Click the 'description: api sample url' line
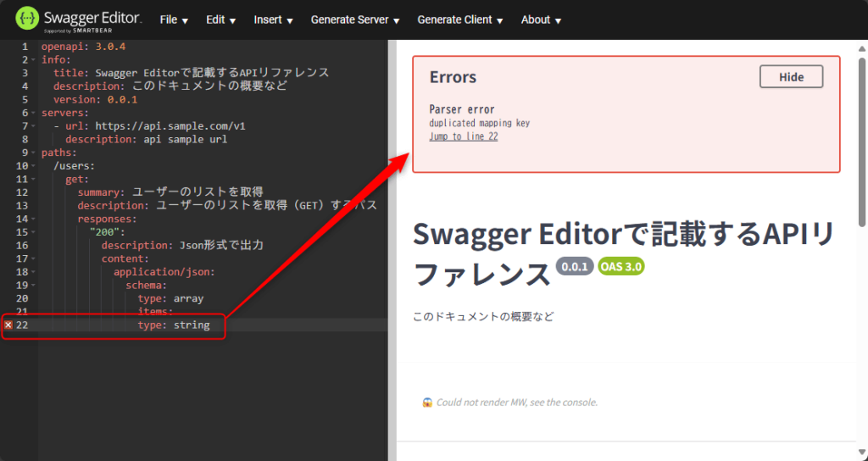Viewport: 868px width, 461px height. (x=146, y=140)
